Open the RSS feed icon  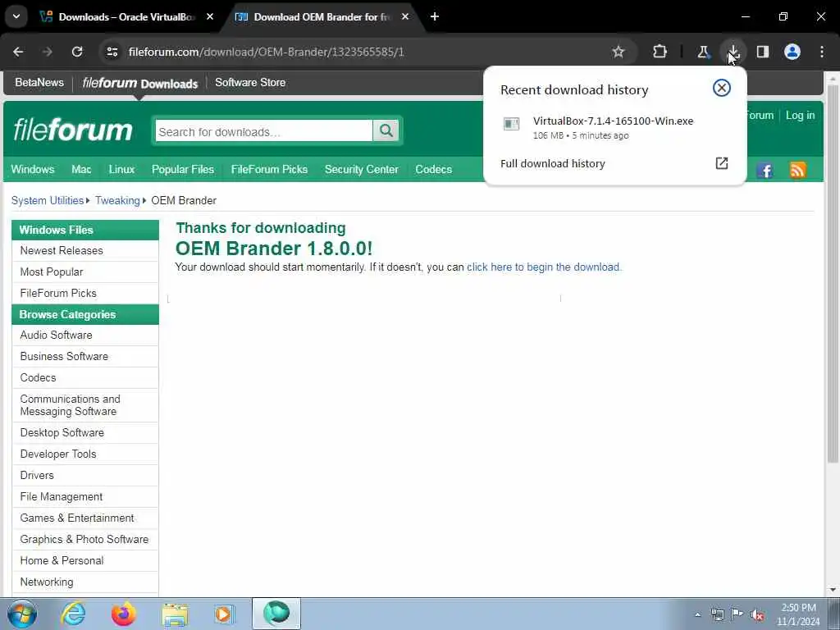797,171
